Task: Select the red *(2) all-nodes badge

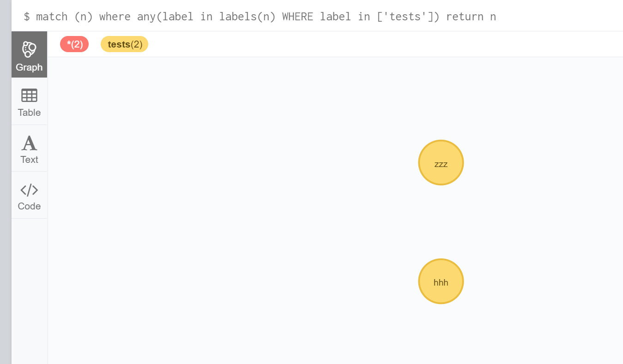Action: pos(74,44)
